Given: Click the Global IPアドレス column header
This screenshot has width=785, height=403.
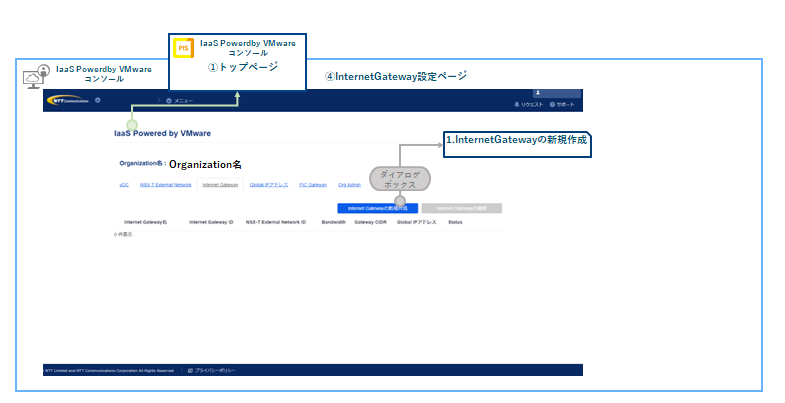Looking at the screenshot, I should pos(417,222).
